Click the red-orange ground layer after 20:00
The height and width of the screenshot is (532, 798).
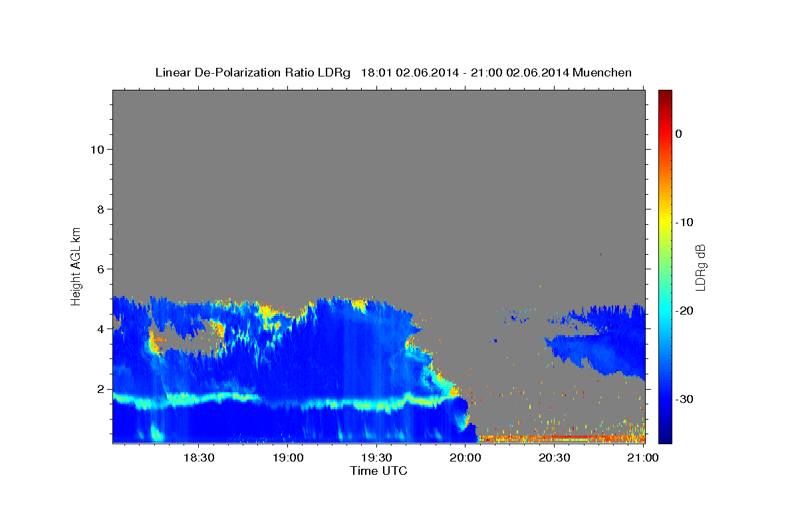[562, 439]
